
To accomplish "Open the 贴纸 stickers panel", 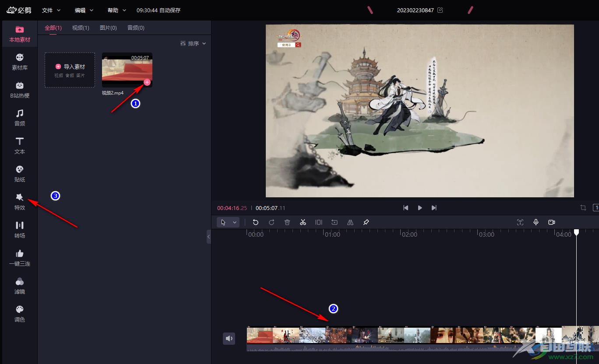I will (x=20, y=174).
